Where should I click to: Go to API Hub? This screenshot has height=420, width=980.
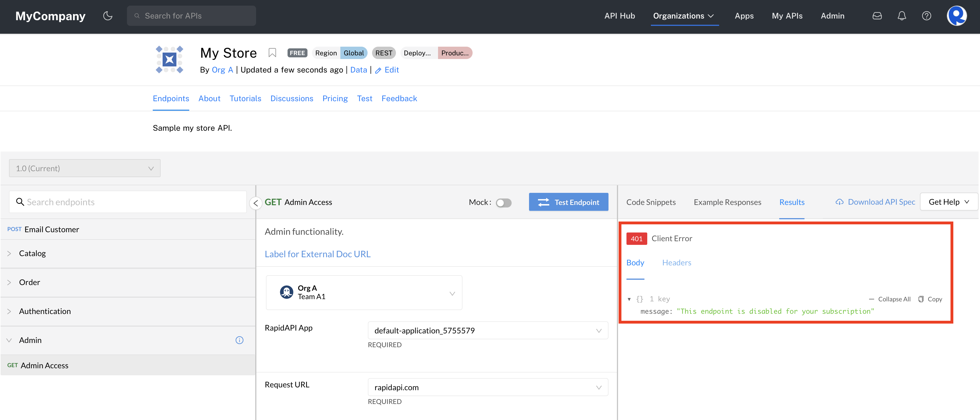[x=619, y=16]
